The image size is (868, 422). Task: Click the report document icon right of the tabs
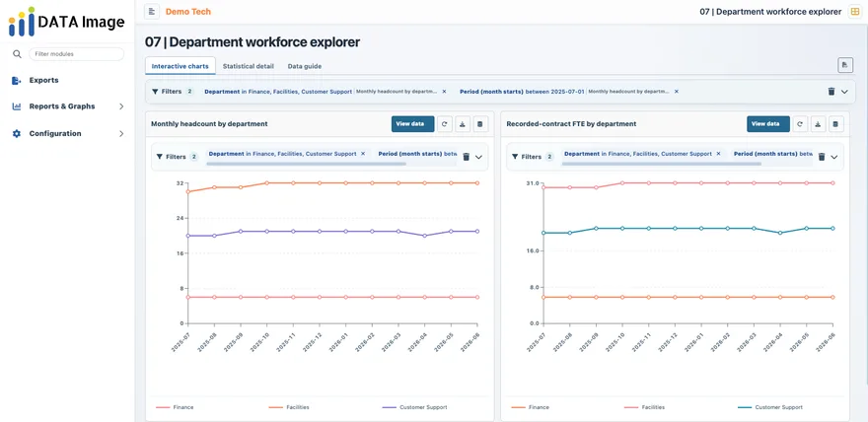pyautogui.click(x=844, y=65)
